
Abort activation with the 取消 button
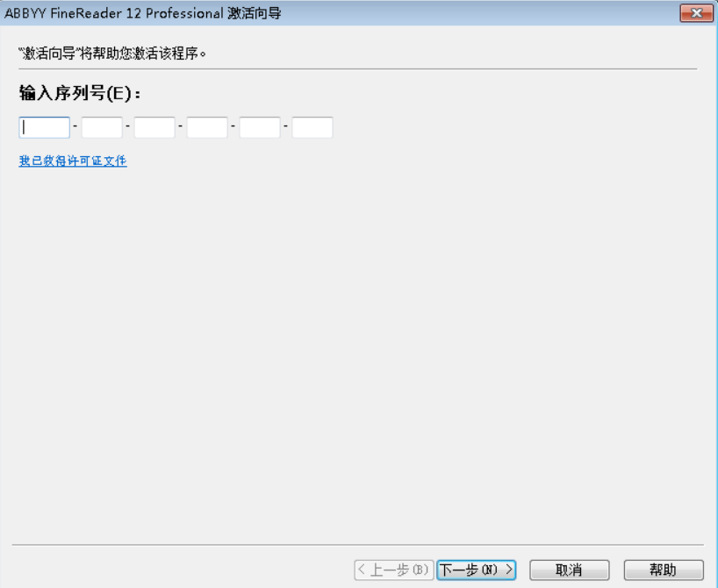(x=569, y=570)
